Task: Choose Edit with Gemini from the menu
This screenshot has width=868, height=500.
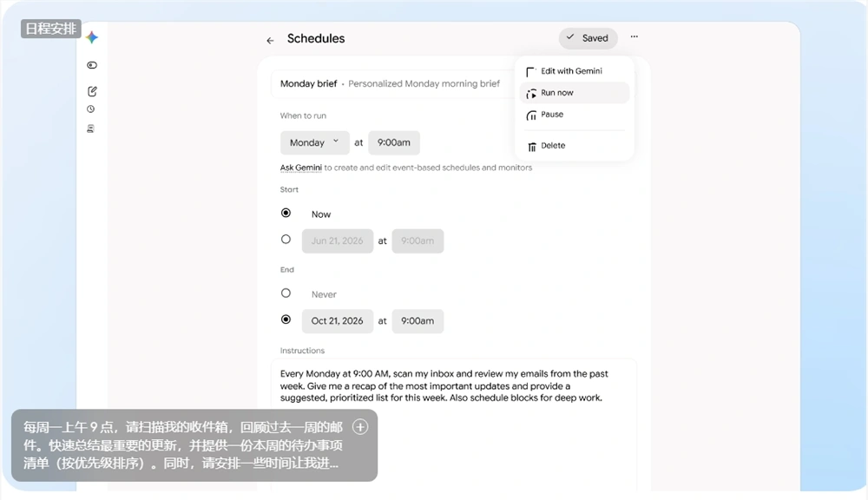Action: [x=574, y=71]
